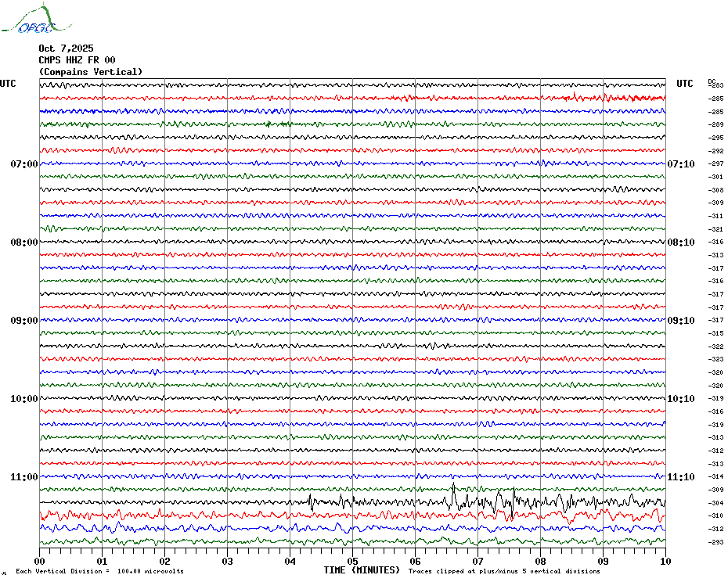The height and width of the screenshot is (582, 728).
Task: Click the '09' minute tick label
Action: coord(603,561)
